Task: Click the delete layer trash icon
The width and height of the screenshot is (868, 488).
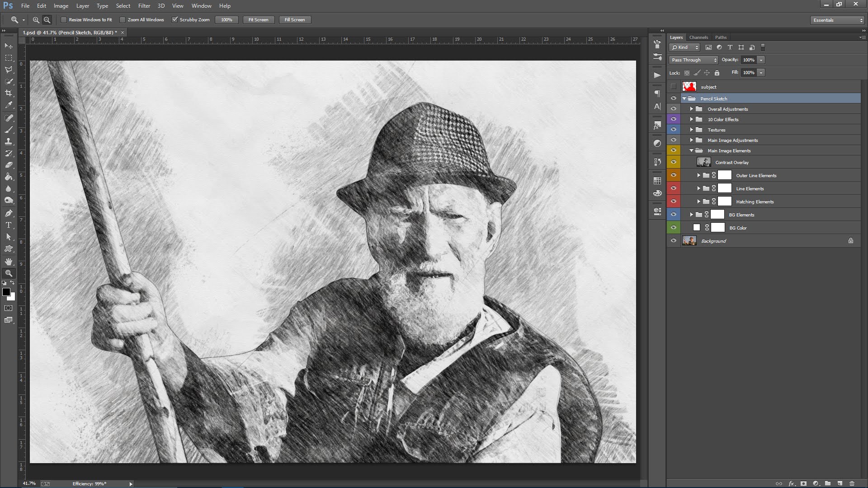Action: tap(852, 483)
